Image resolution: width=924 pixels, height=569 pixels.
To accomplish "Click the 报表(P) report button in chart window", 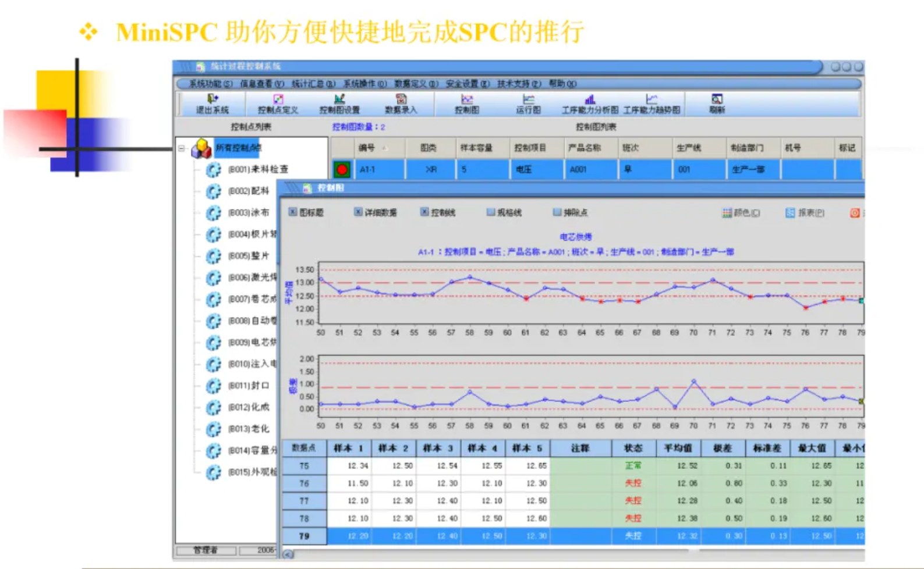I will pyautogui.click(x=805, y=213).
